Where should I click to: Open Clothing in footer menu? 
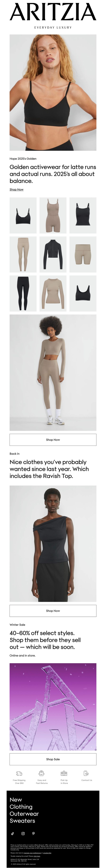click(21, 807)
